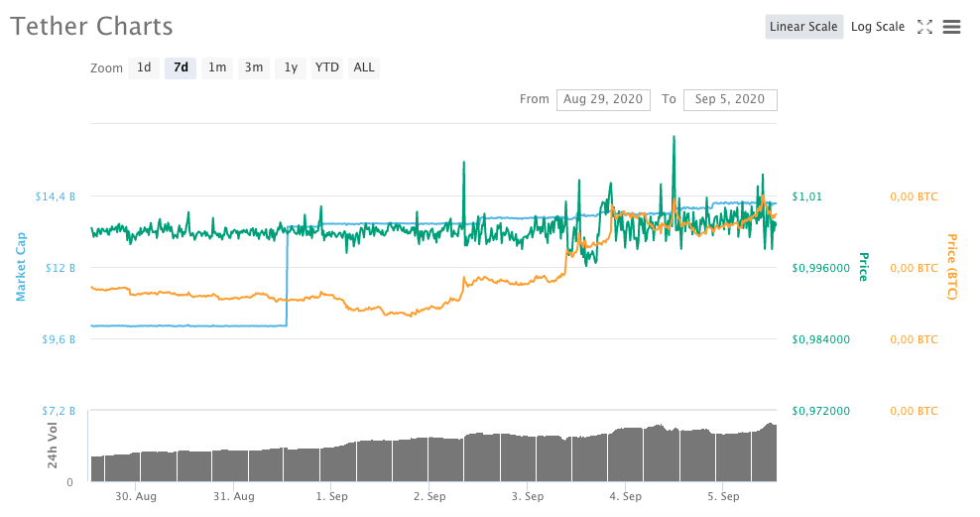The image size is (980, 517).
Task: Select the 7d zoom range
Action: click(x=181, y=67)
